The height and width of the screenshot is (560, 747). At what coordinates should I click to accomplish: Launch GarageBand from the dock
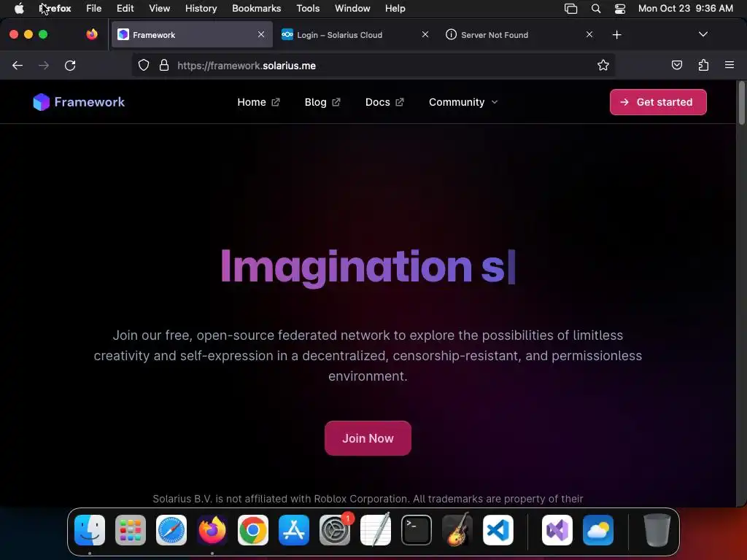pos(457,530)
